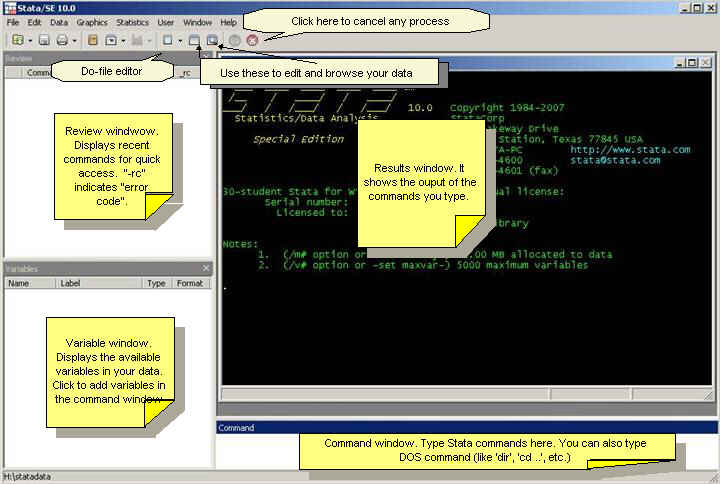The height and width of the screenshot is (484, 720).
Task: Expand the dropdown arrow beside the Open icon
Action: point(30,40)
